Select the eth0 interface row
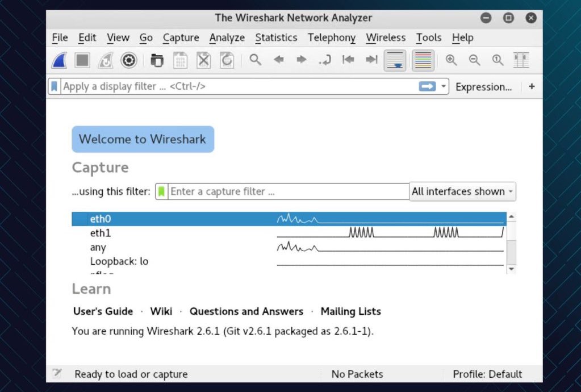Viewport: 581px width, 392px height. pos(289,219)
